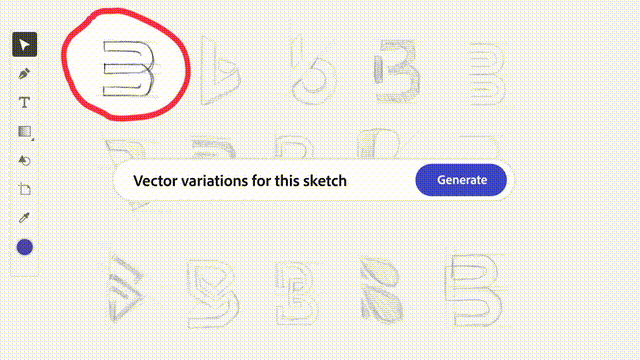640x360 pixels.
Task: Activate the Eyedropper tool
Action: pos(24,218)
